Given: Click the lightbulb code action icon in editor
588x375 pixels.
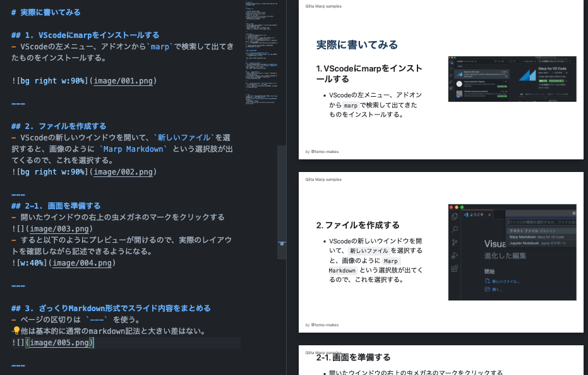Looking at the screenshot, I should 16,331.
